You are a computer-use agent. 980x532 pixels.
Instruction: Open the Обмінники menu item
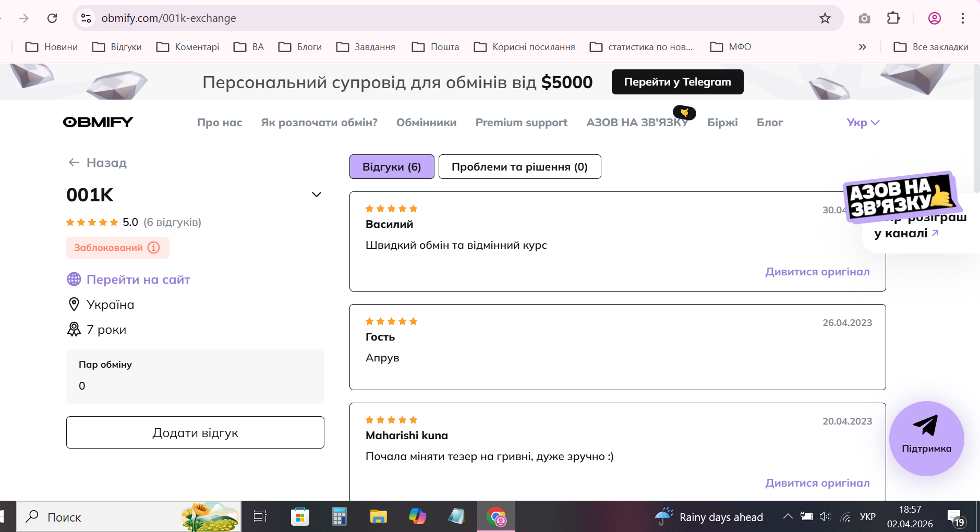(426, 123)
